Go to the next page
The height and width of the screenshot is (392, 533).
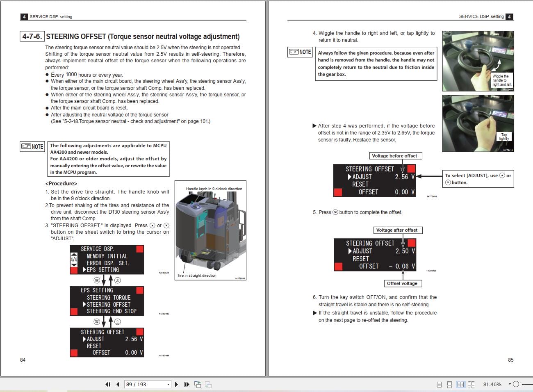tap(176, 384)
